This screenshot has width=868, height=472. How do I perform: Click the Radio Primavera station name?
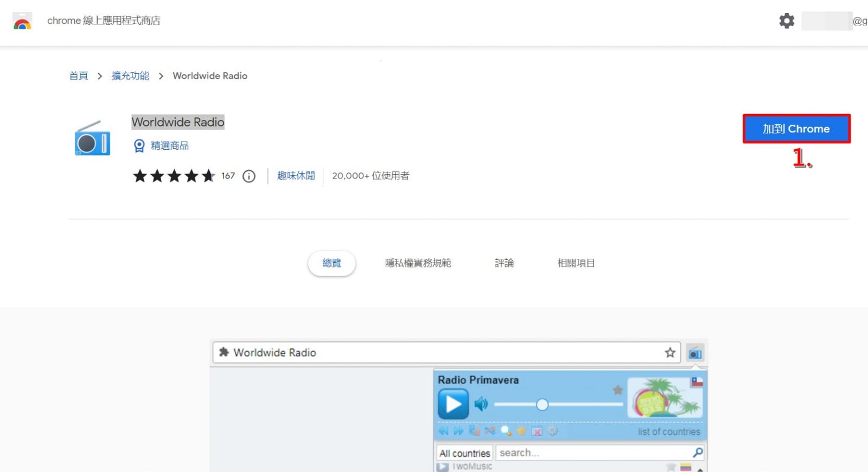tap(478, 380)
